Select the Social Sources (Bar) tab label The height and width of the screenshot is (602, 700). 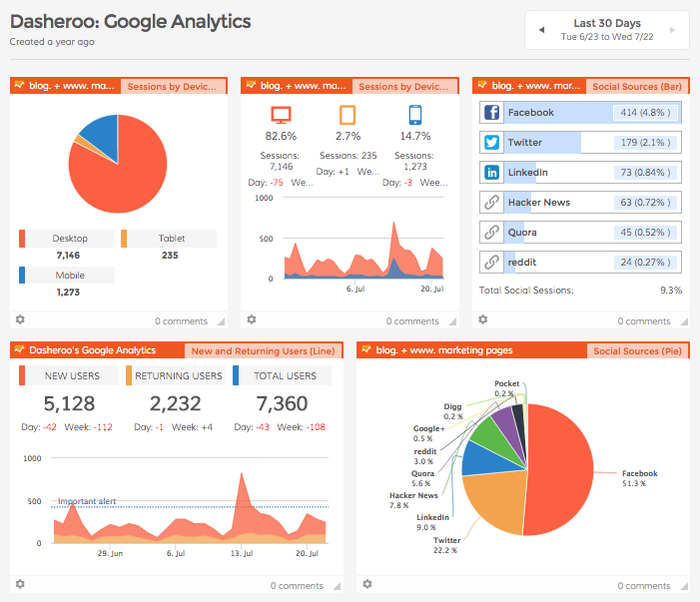pos(636,87)
